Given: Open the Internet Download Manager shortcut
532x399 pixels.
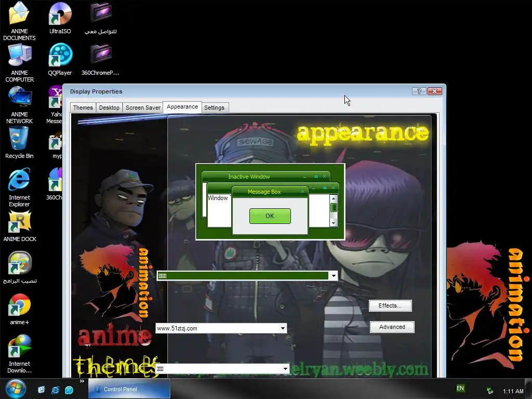Looking at the screenshot, I should pos(19,354).
